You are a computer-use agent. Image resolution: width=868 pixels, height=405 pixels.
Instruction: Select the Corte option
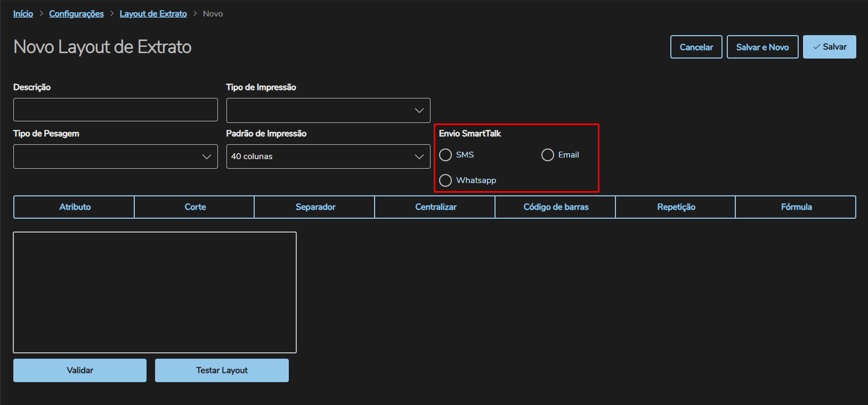point(195,207)
